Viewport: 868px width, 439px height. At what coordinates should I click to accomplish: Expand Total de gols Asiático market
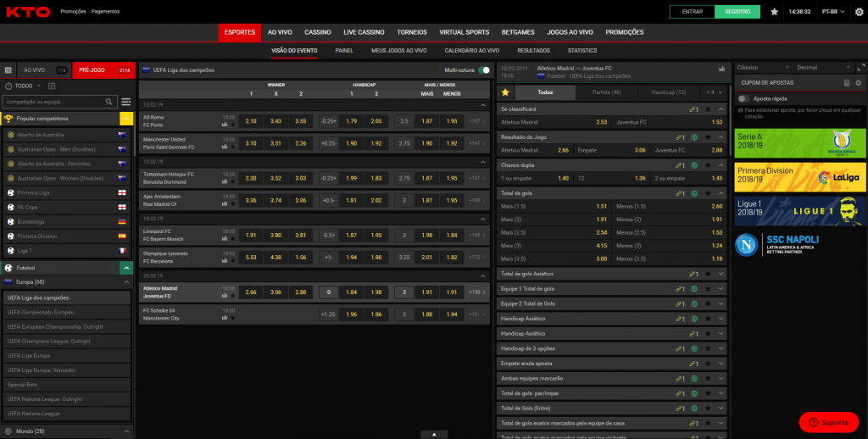click(x=721, y=274)
